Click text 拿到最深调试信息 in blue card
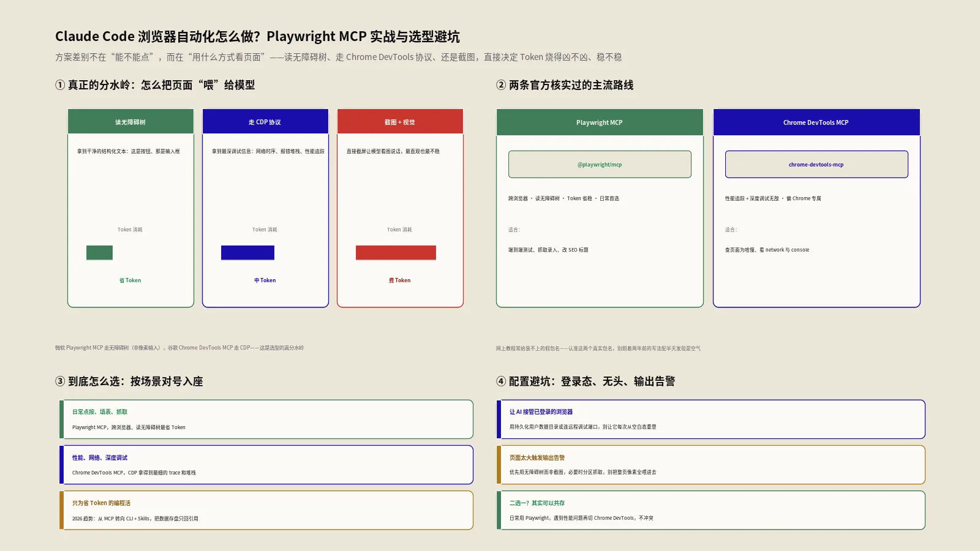This screenshot has height=551, width=980. click(268, 151)
